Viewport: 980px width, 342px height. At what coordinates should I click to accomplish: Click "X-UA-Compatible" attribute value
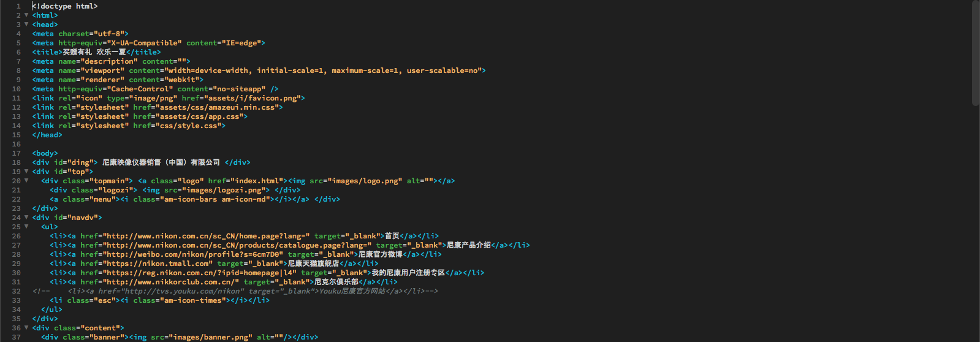tap(144, 43)
